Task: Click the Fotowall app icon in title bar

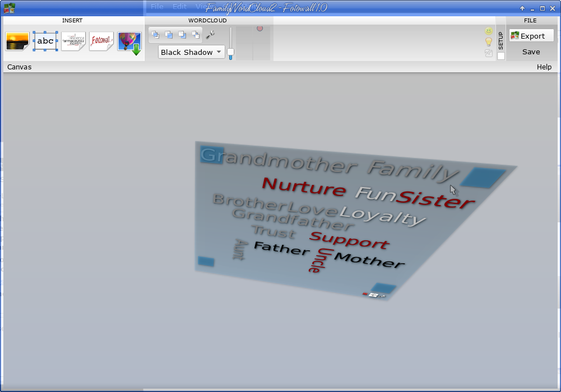Action: (10, 8)
